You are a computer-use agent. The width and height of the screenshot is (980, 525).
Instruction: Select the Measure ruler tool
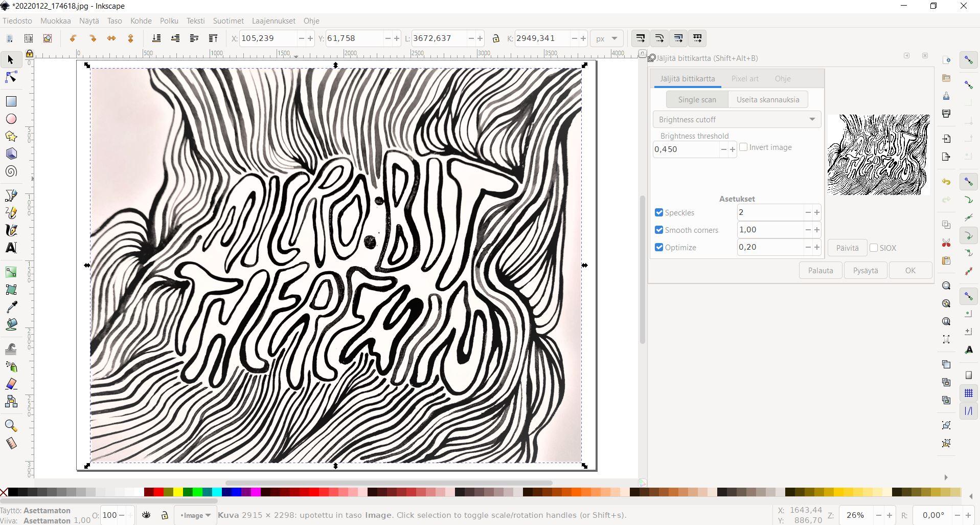point(11,443)
